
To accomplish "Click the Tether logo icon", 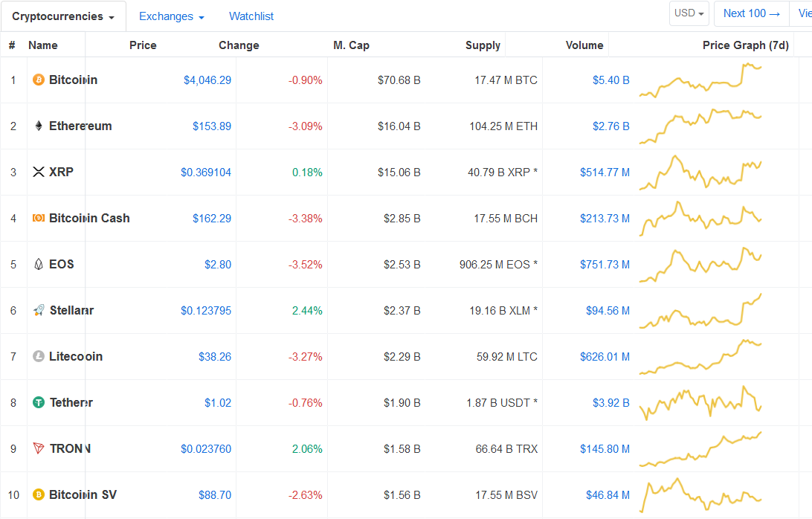I will pyautogui.click(x=39, y=402).
